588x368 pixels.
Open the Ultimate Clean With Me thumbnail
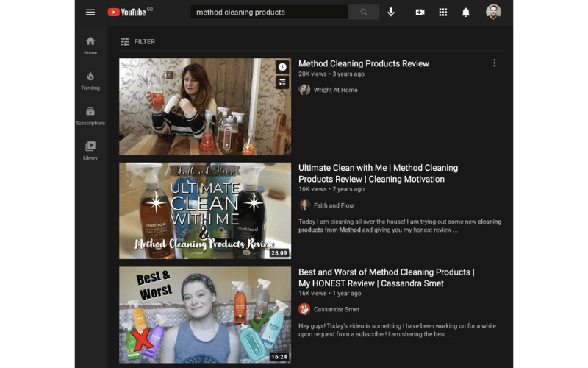point(205,210)
